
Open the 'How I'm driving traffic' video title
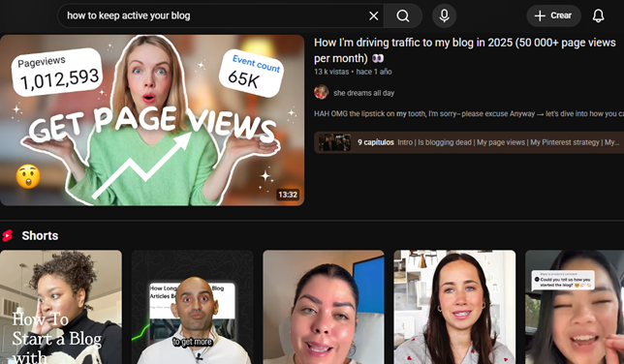465,50
